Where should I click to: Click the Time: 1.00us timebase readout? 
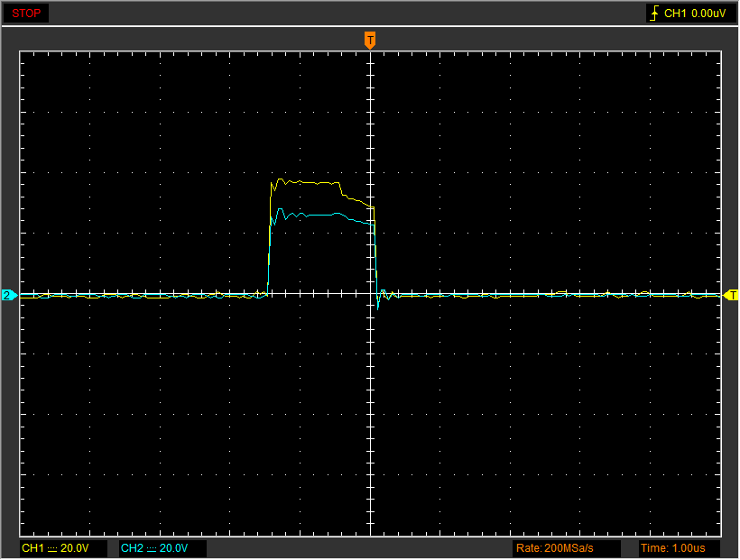click(680, 548)
